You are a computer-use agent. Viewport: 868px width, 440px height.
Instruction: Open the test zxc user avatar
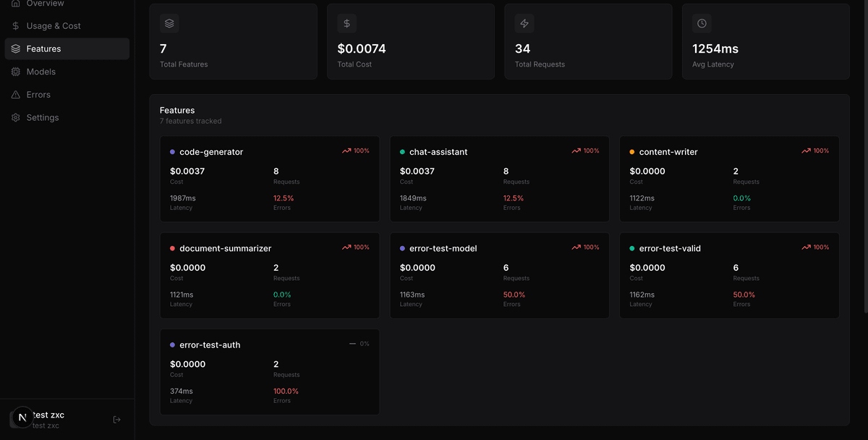click(22, 418)
